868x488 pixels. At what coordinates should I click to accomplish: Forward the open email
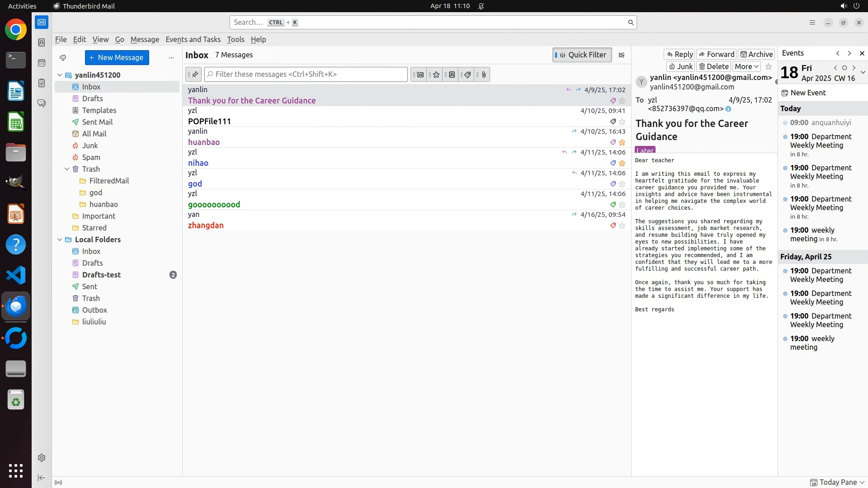[x=717, y=54]
